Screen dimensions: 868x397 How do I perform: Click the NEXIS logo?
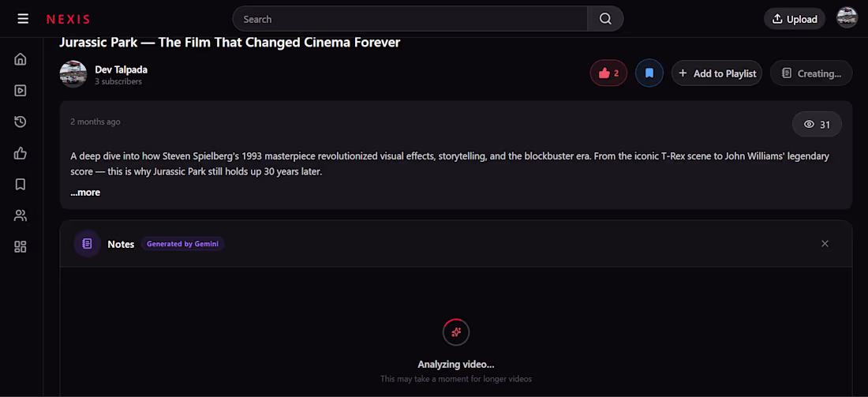[68, 20]
